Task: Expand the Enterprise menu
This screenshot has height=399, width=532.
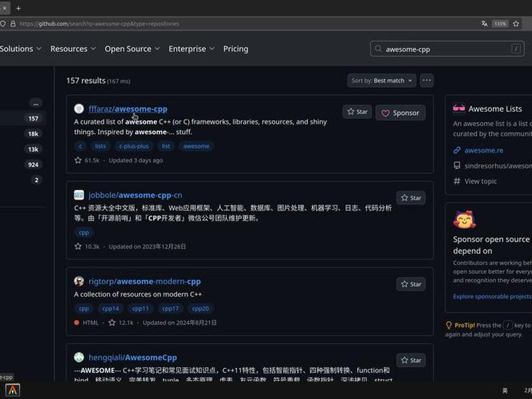Action: point(192,49)
